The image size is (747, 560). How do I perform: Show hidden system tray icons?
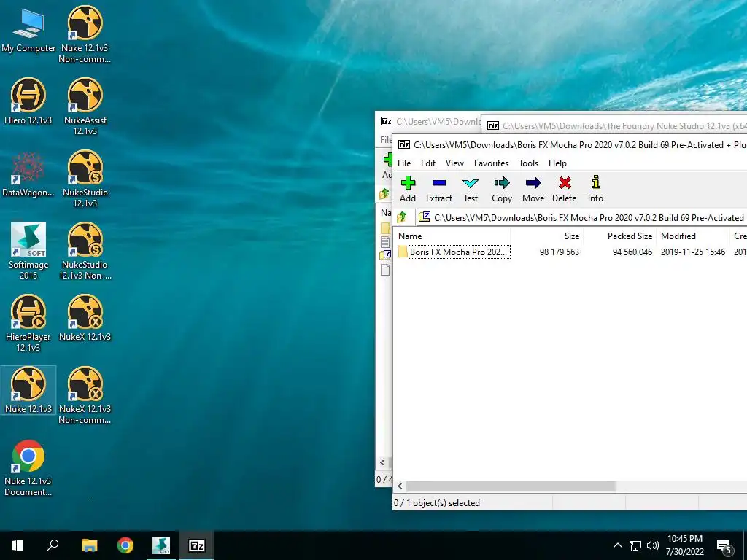coord(617,545)
